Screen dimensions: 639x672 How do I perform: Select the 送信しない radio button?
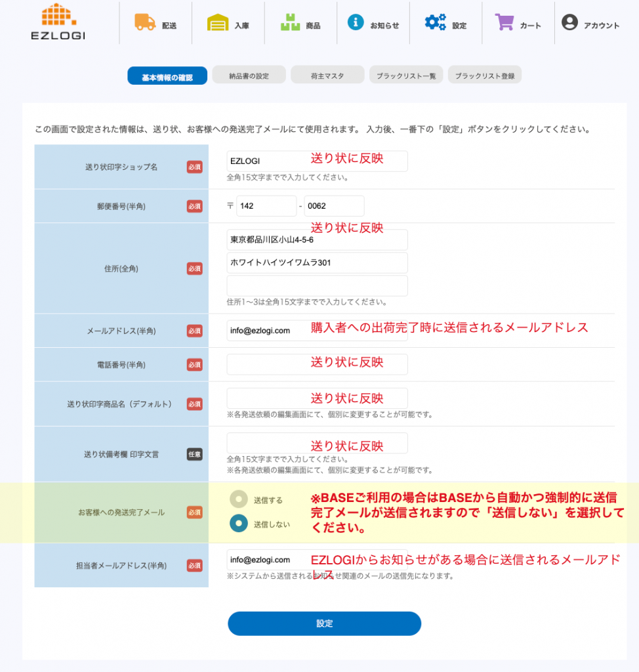click(x=239, y=524)
